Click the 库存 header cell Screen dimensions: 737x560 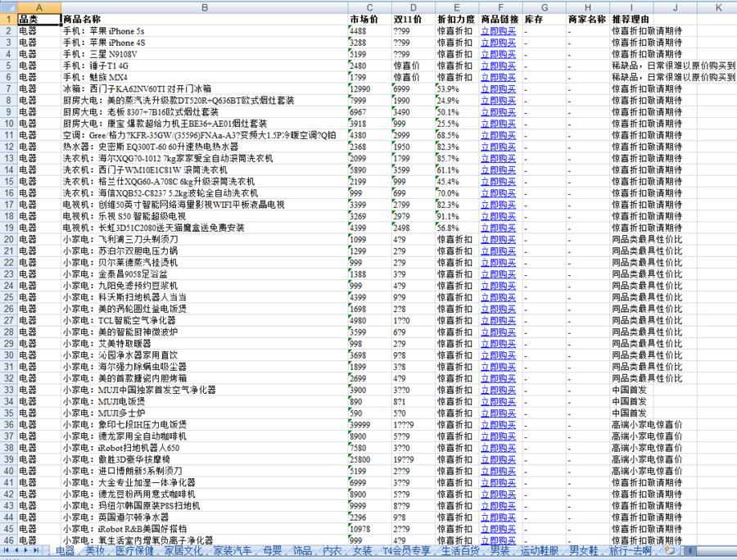coord(545,20)
